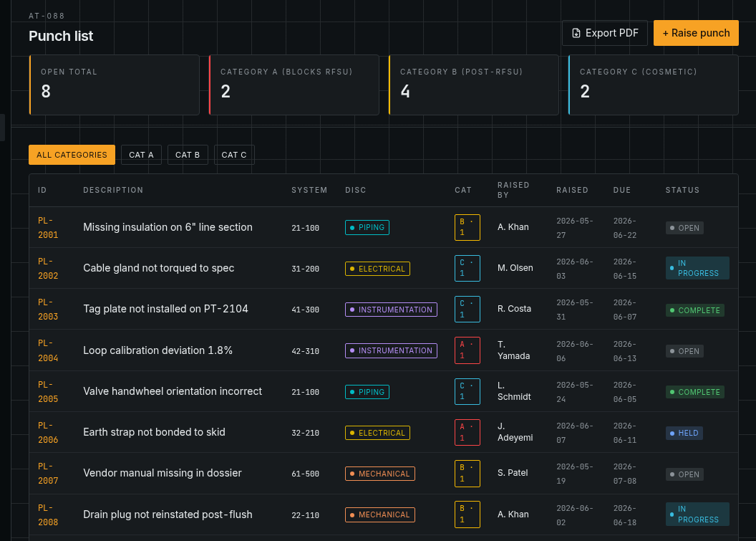Open the Category B post-RFSU card

[x=473, y=85]
